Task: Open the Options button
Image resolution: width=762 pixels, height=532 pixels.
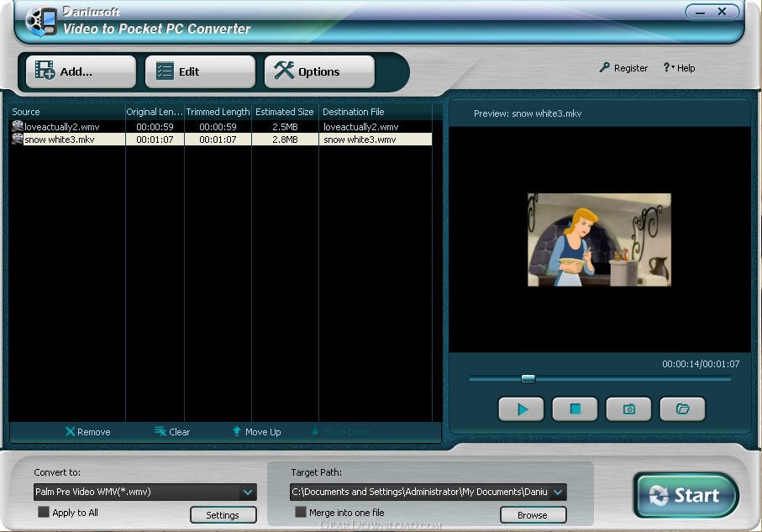Action: [320, 71]
